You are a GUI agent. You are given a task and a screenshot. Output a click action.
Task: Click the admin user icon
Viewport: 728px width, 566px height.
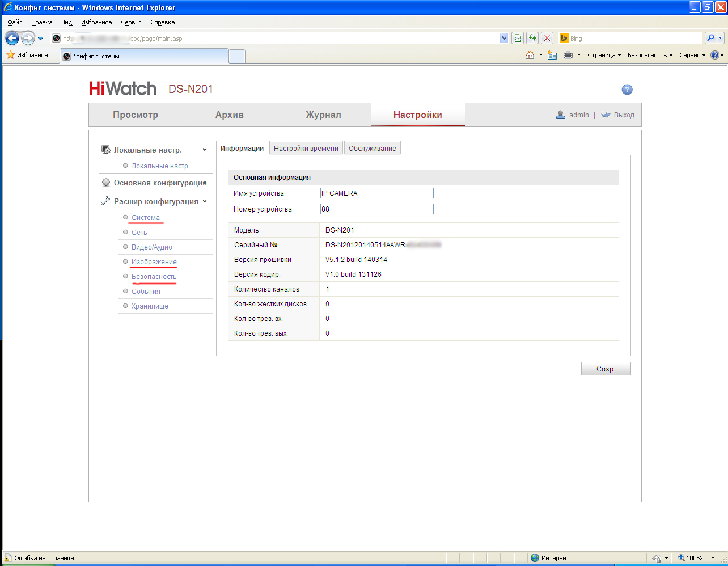click(561, 115)
